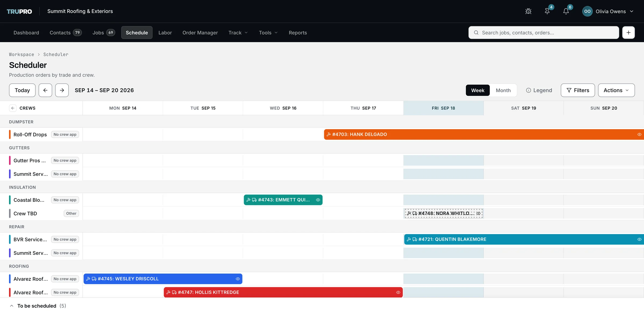Focus the search jobs, contacts, orders field
Image resolution: width=644 pixels, height=314 pixels.
pos(544,32)
